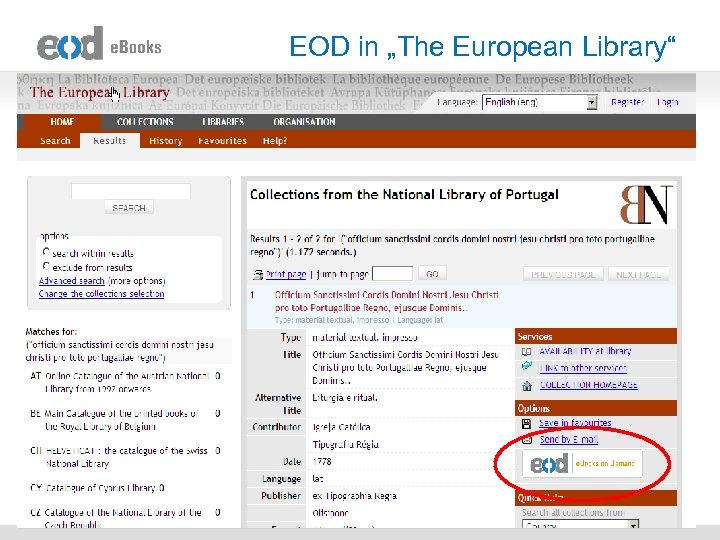This screenshot has height=540, width=720.
Task: Open the LIBRARIES menu item
Action: point(223,122)
